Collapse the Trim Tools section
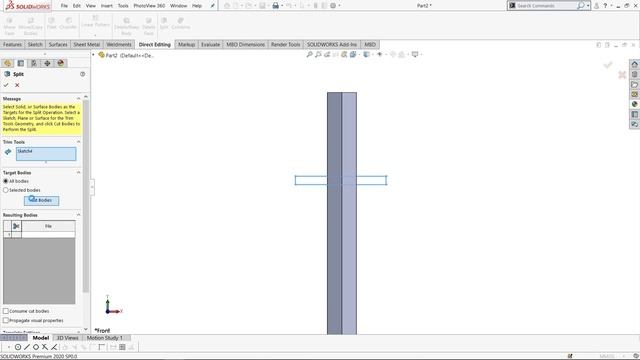This screenshot has height=360, width=640. pos(78,142)
